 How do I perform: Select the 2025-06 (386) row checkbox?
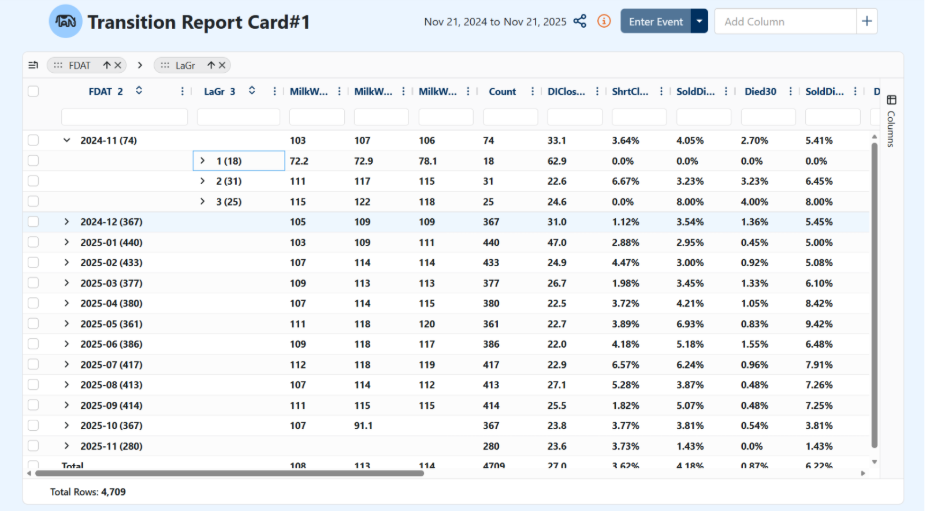coord(33,343)
